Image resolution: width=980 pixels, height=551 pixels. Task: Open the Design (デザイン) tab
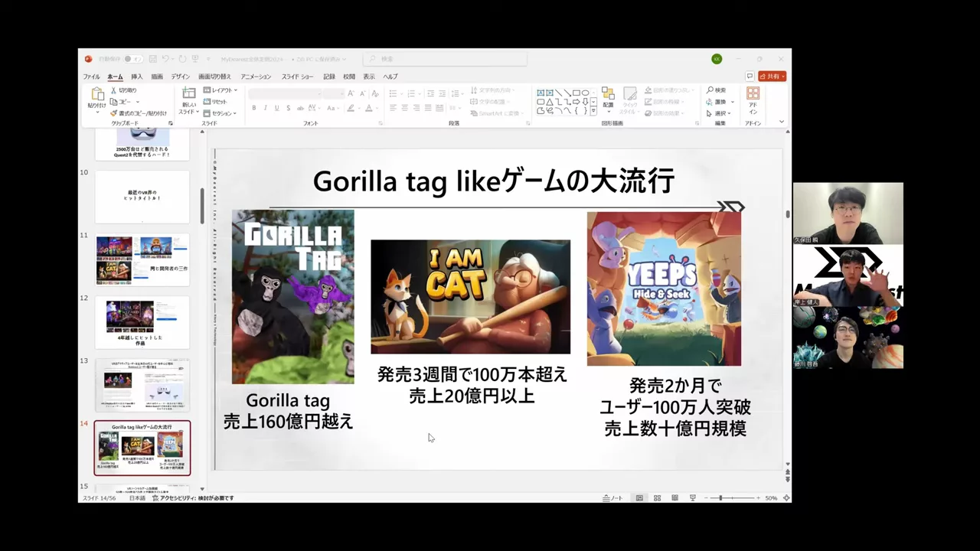pyautogui.click(x=180, y=77)
